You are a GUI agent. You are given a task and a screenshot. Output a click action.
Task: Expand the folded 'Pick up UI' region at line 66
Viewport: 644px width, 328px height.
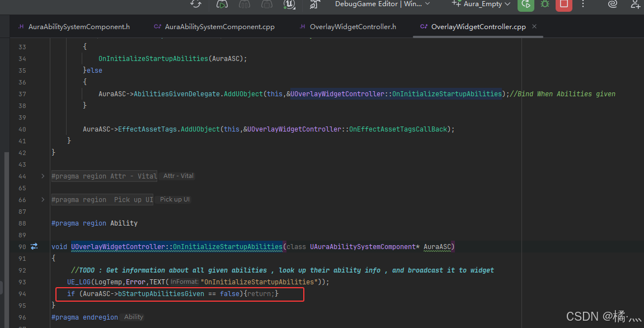point(43,199)
